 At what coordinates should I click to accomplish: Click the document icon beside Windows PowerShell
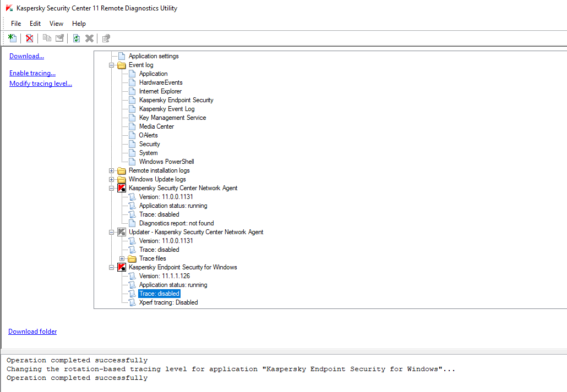coord(132,162)
